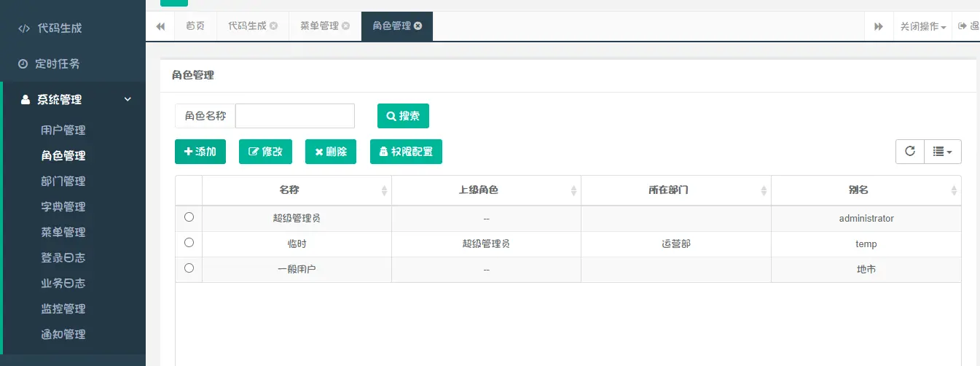Collapse the 系统管理 sidebar section
Viewport: 980px width, 366px height.
tap(73, 99)
